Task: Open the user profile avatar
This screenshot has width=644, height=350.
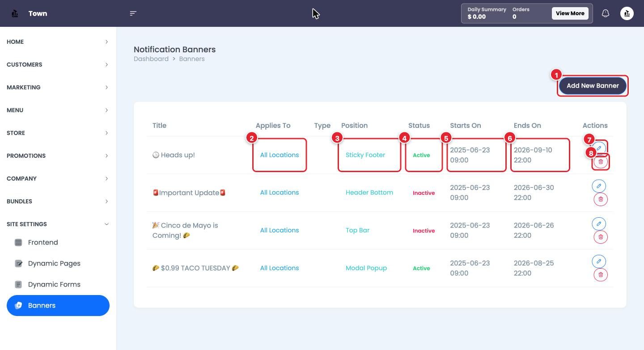Action: pyautogui.click(x=627, y=13)
